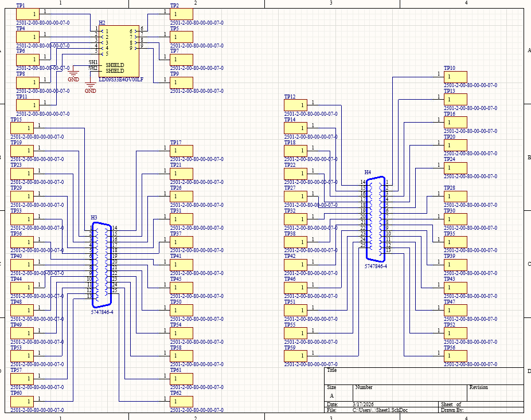The image size is (531, 420).
Task: Select test point TP57 component
Action: pyautogui.click(x=22, y=379)
